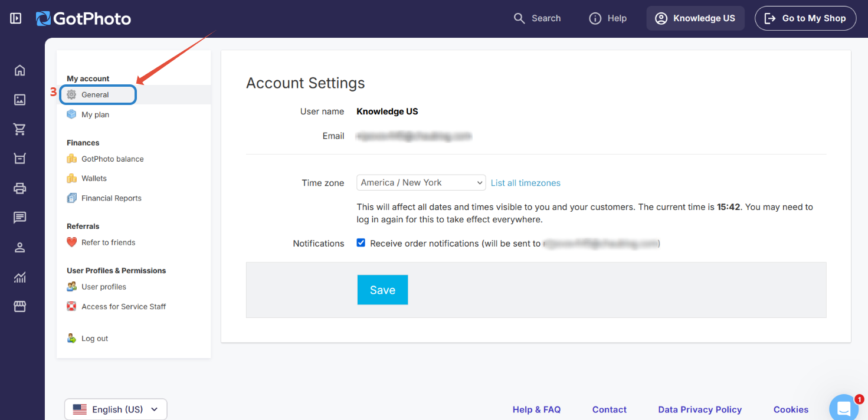Viewport: 868px width, 420px height.
Task: Open My plan in the settings menu
Action: pos(88,114)
